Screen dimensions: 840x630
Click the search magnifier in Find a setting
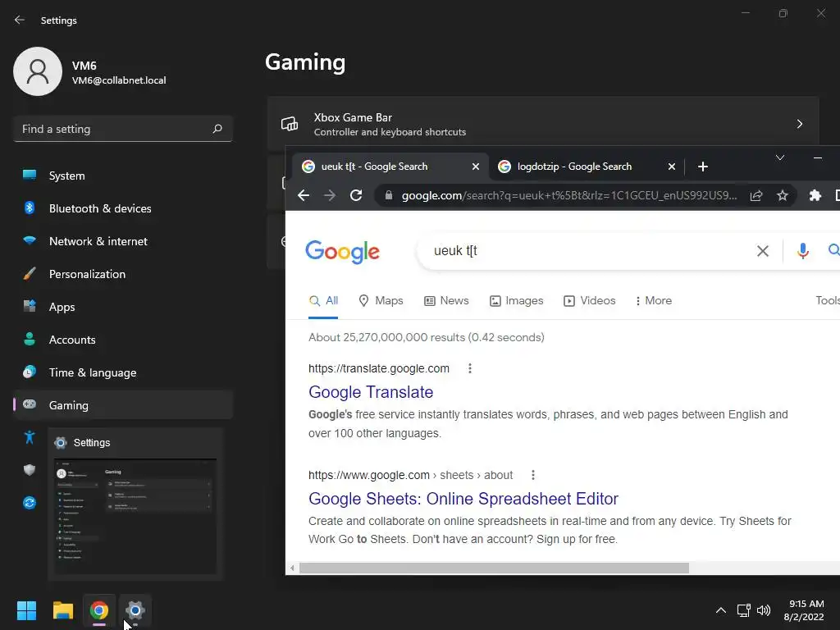click(x=217, y=129)
